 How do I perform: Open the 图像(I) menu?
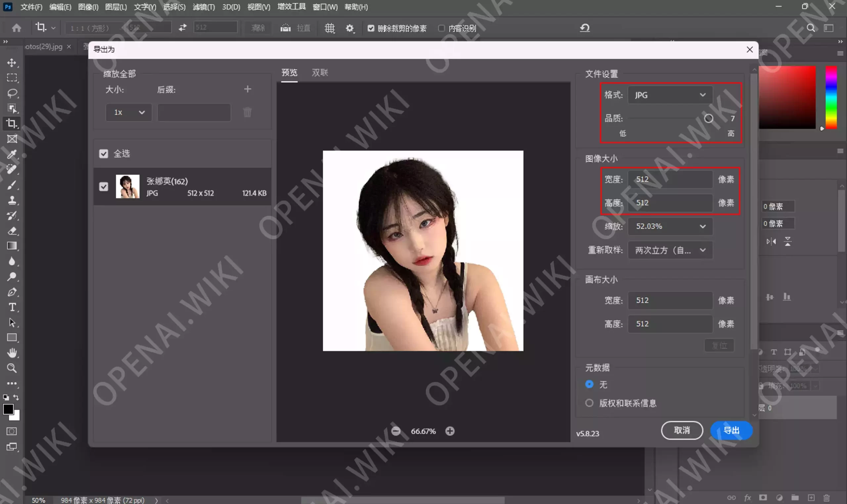click(88, 7)
